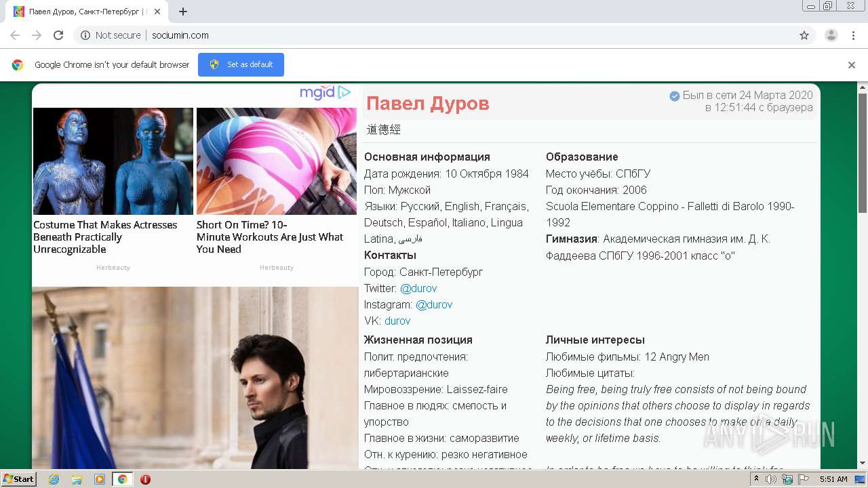Click 'Город: Санкт-Петербург' text
Image resolution: width=868 pixels, height=488 pixels.
pyautogui.click(x=423, y=272)
